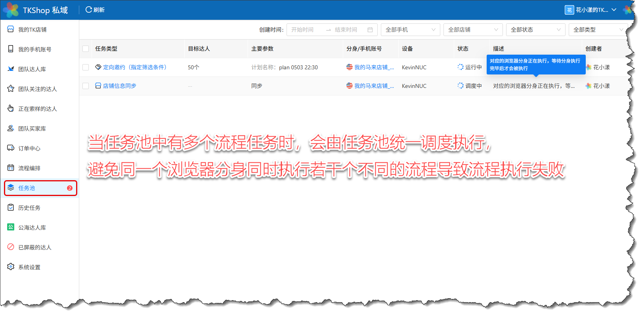Open 流程编排 menu item
This screenshot has width=644, height=316.
(40, 168)
